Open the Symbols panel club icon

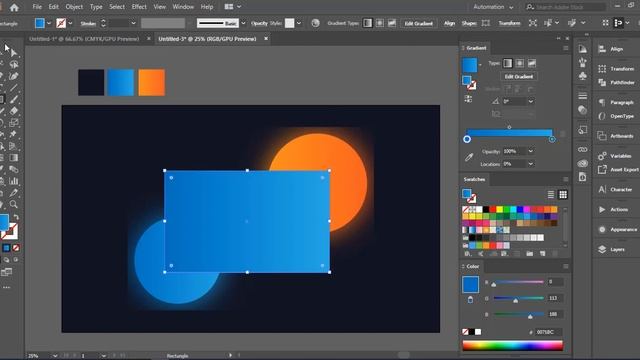[582, 76]
